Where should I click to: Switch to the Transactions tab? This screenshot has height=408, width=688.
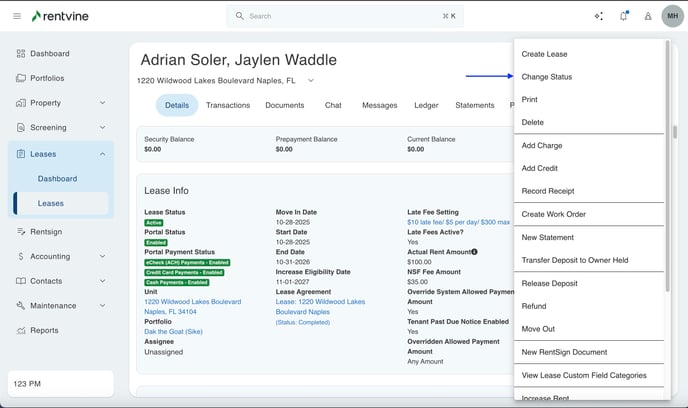(228, 105)
